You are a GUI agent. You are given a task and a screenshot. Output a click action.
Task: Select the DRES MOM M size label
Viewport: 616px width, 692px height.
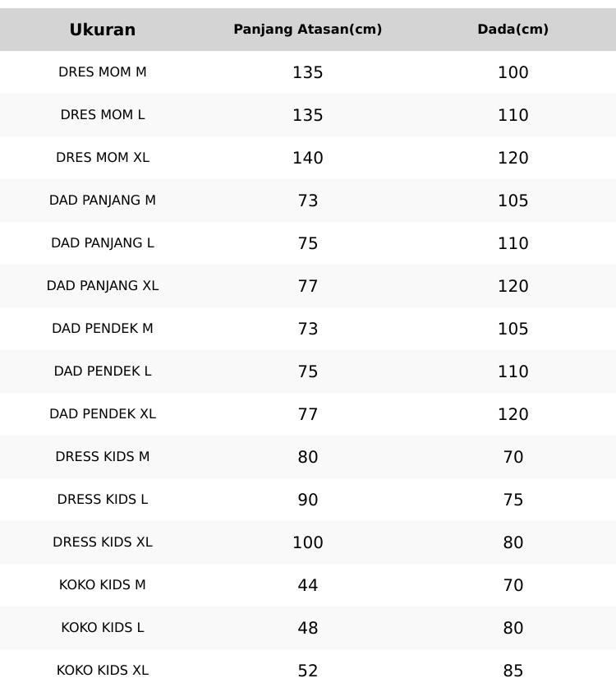tap(103, 72)
